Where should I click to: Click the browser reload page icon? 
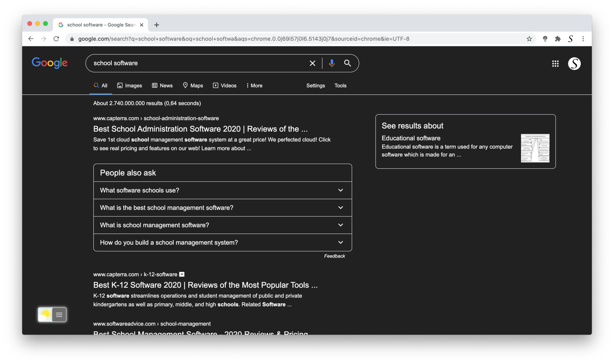[x=56, y=39]
